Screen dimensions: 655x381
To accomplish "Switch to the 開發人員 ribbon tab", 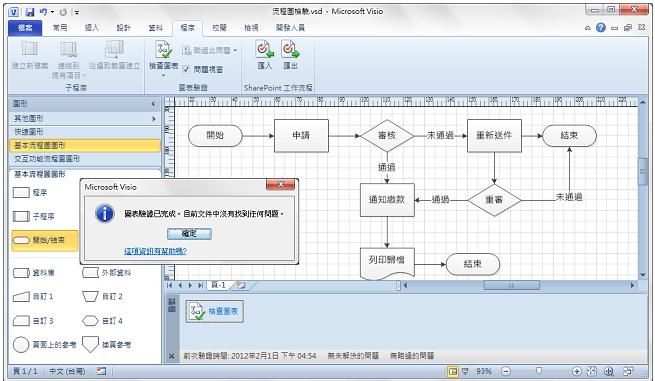I will click(290, 28).
